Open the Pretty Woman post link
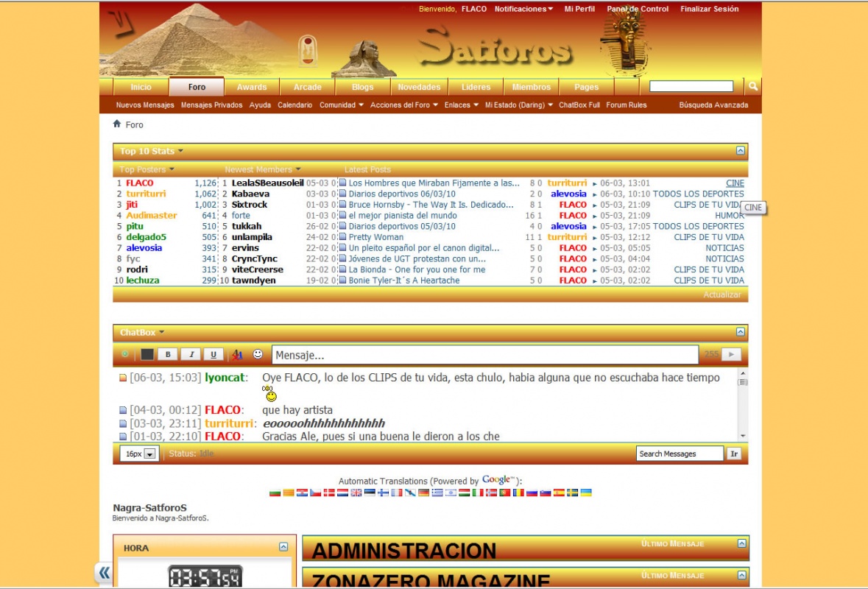The width and height of the screenshot is (868, 589). 375,237
